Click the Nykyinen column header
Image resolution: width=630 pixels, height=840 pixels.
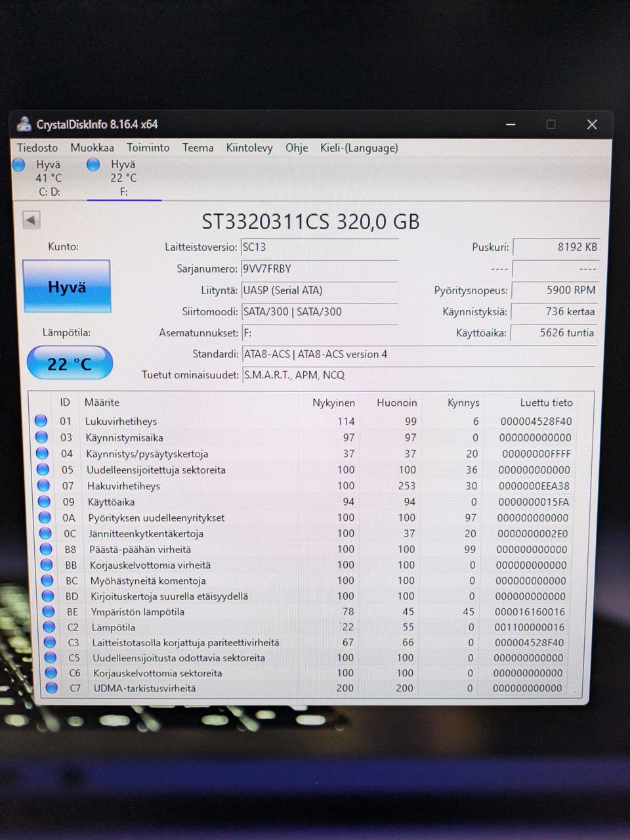(333, 403)
